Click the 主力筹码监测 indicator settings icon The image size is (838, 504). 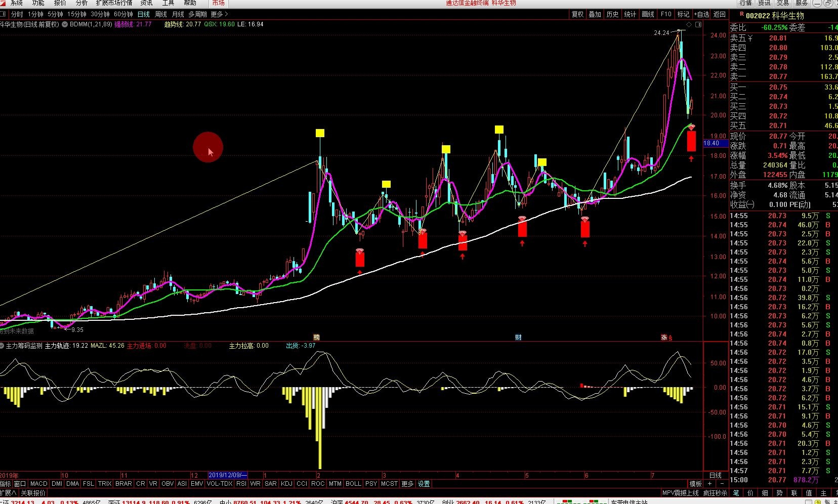click(3, 346)
